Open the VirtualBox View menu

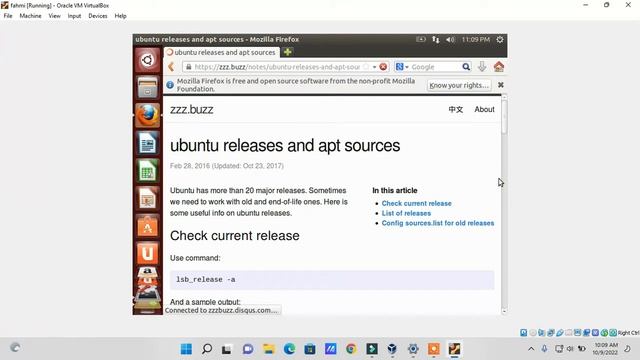(54, 16)
